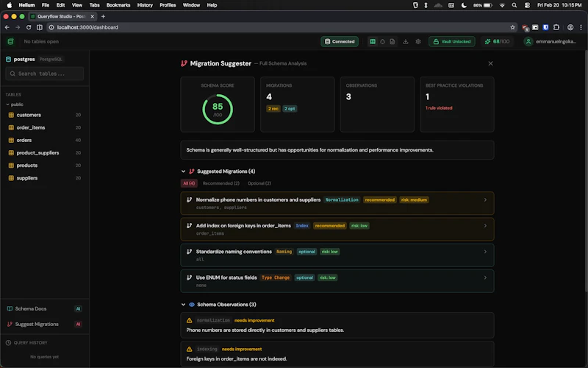Viewport: 588px width, 368px height.
Task: Collapse the Suggested Migrations section
Action: pyautogui.click(x=183, y=171)
